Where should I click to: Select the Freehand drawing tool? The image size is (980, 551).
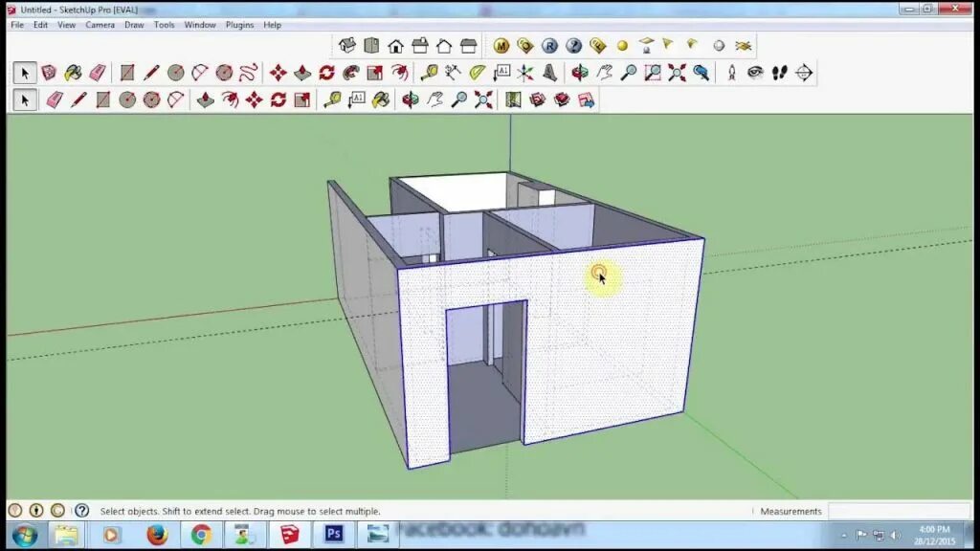tap(248, 73)
